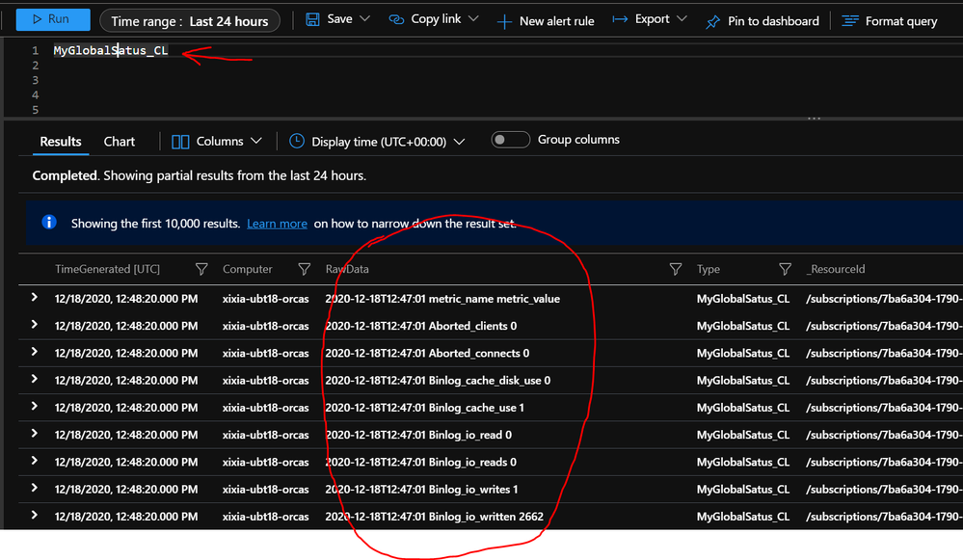The width and height of the screenshot is (963, 560).
Task: Expand the Display time dropdown chevron
Action: tap(460, 142)
